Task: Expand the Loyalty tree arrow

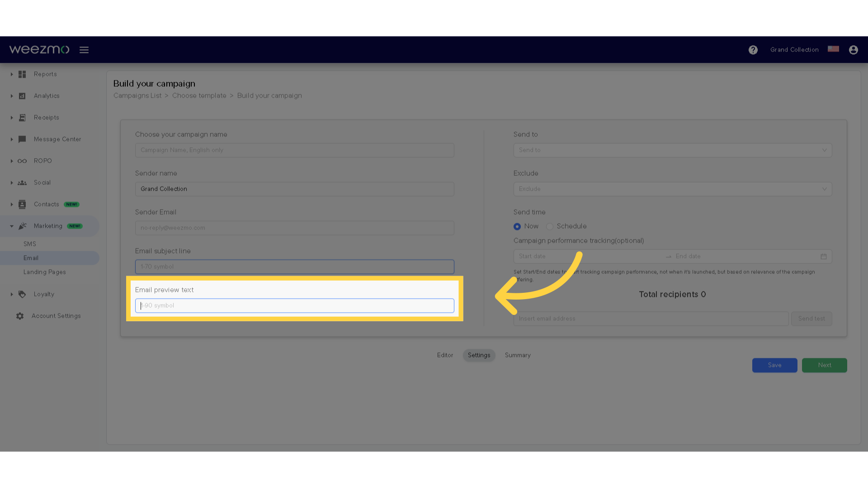Action: 12,294
